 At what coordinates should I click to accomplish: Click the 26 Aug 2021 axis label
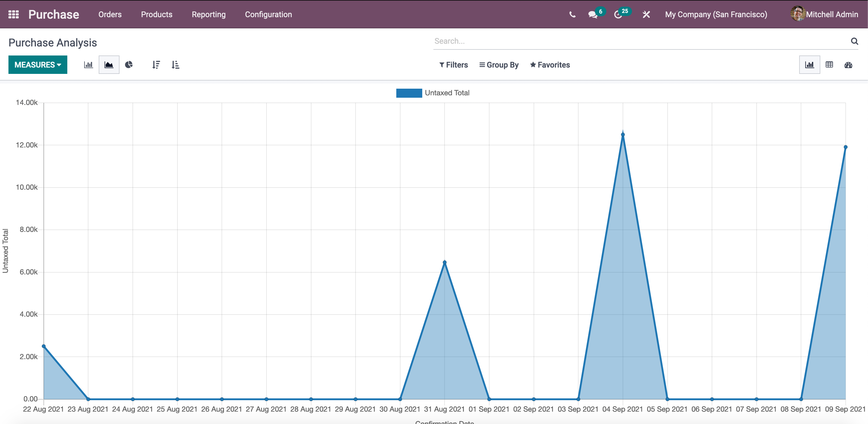pyautogui.click(x=222, y=409)
